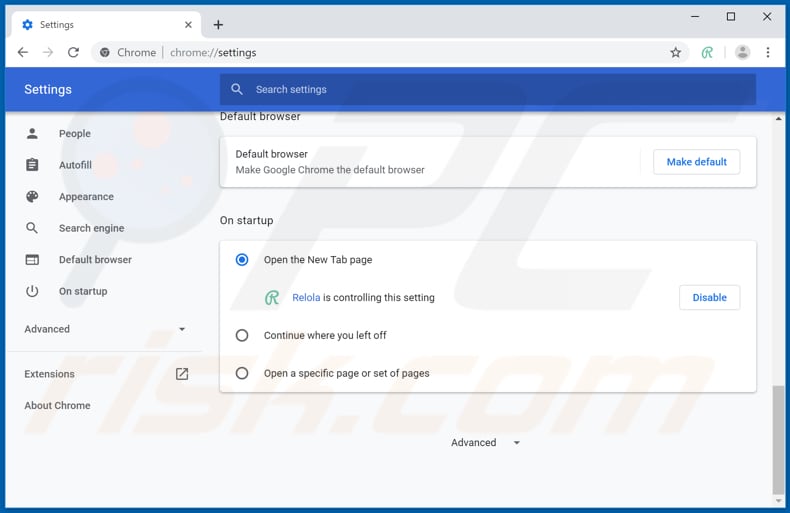Disable the Relola extension control

[x=709, y=297]
